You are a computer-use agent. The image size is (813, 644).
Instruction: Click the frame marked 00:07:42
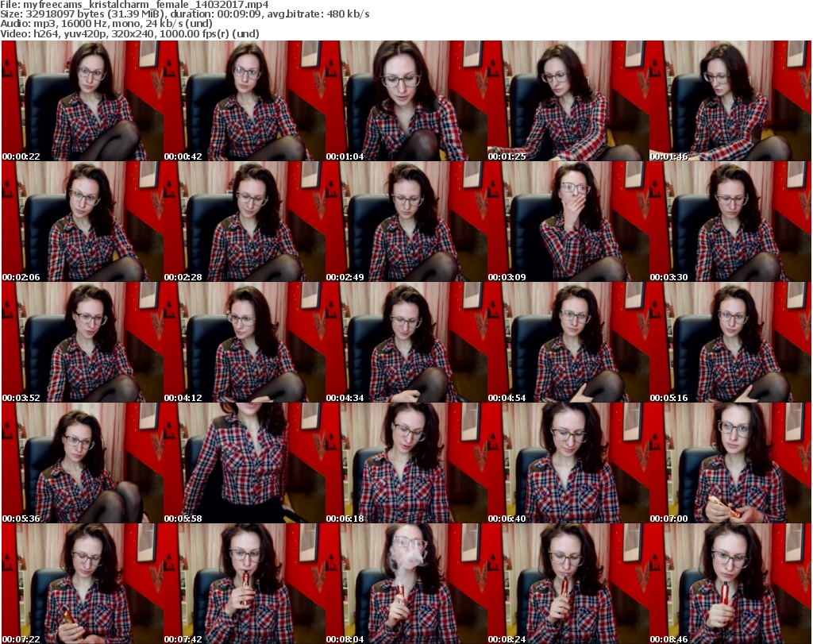coord(245,584)
